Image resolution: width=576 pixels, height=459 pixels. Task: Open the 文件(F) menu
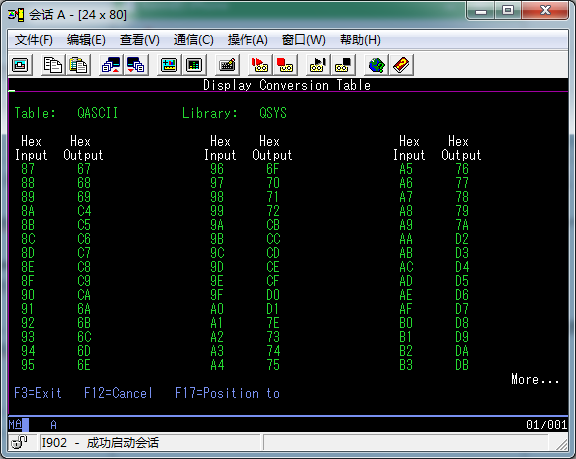(x=34, y=40)
